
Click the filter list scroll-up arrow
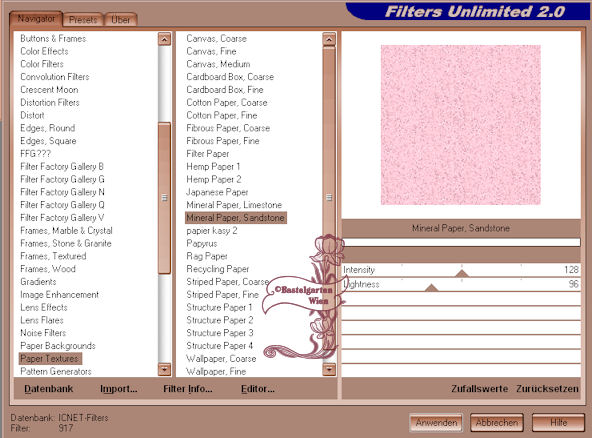click(x=329, y=39)
